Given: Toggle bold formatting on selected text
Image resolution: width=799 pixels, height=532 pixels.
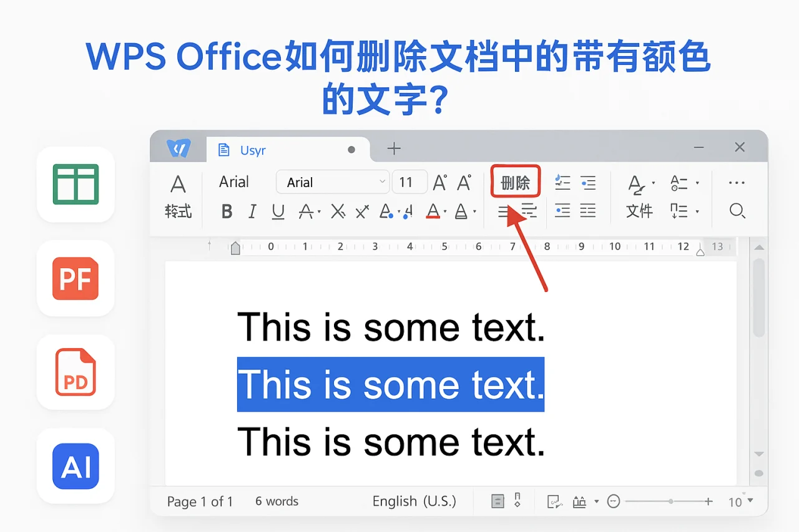Looking at the screenshot, I should tap(227, 211).
